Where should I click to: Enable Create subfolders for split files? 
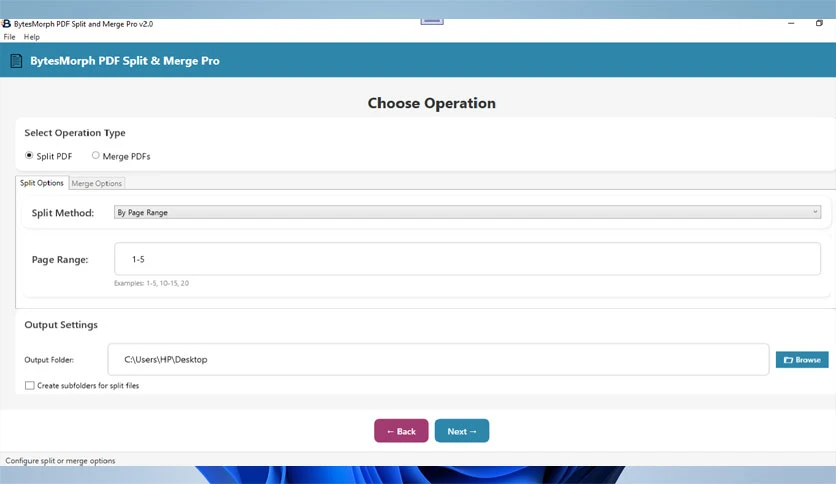pyautogui.click(x=30, y=385)
